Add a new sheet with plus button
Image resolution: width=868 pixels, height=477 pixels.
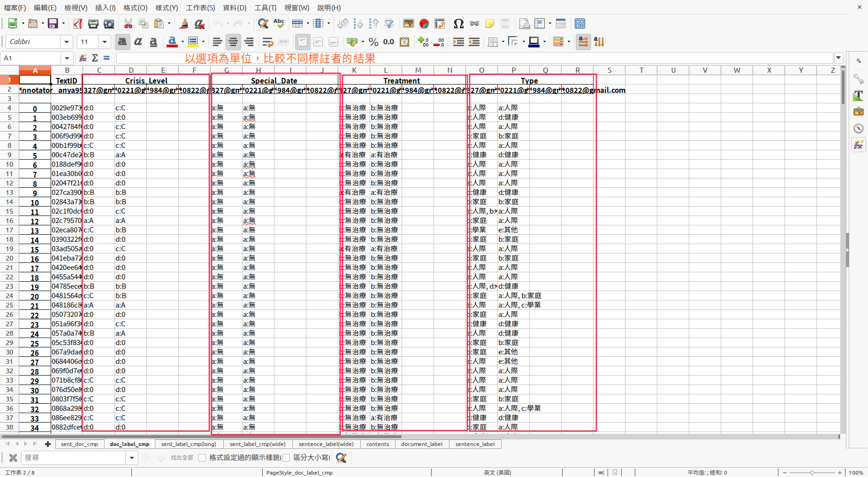pyautogui.click(x=48, y=444)
